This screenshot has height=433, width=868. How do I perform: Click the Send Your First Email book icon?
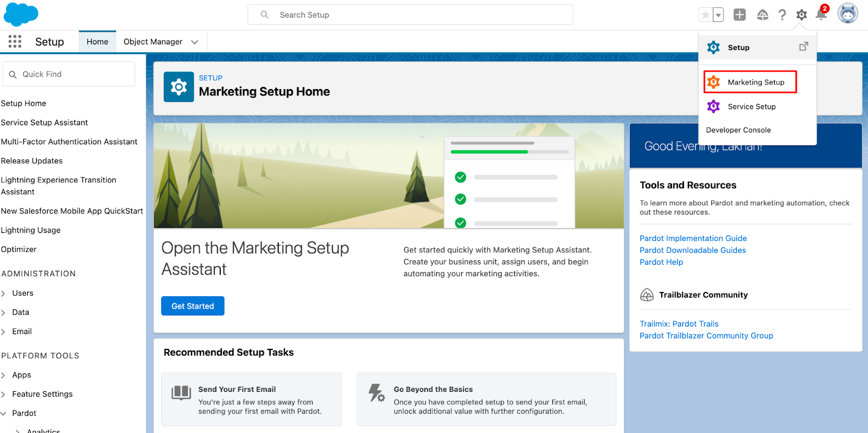181,392
